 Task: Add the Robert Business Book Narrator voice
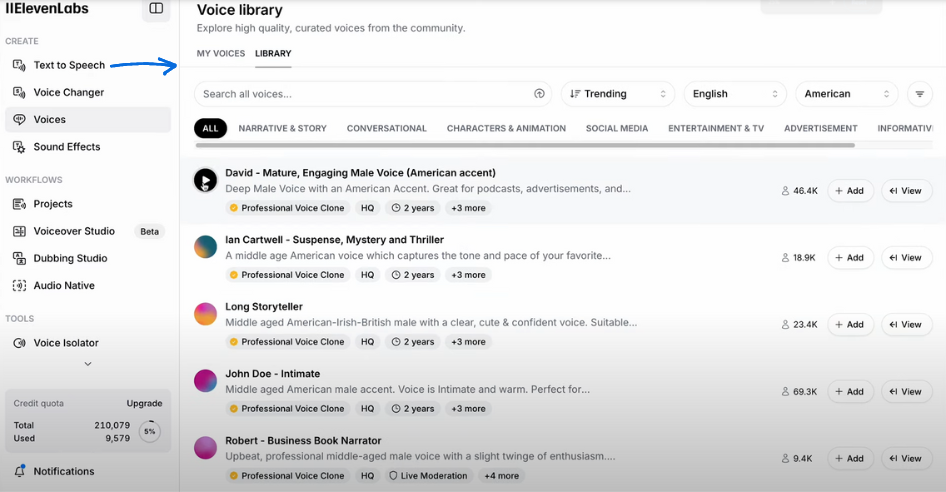[849, 459]
